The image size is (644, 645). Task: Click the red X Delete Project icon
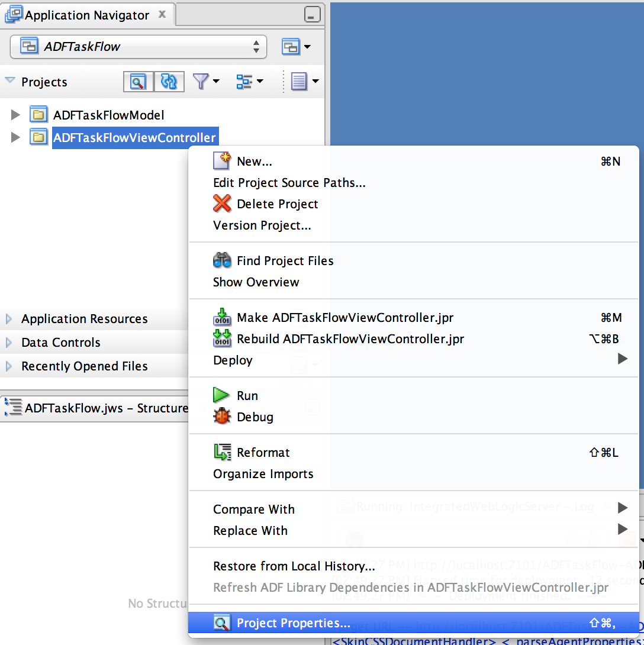pyautogui.click(x=222, y=204)
